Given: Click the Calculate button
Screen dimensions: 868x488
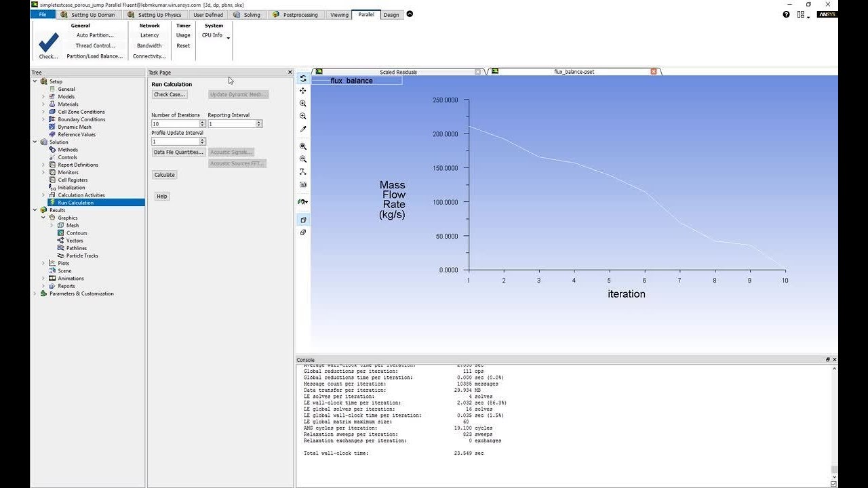Looking at the screenshot, I should [164, 175].
